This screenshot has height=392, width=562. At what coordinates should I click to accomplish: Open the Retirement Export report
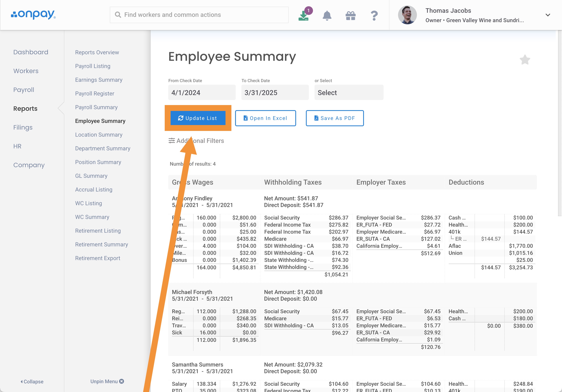click(97, 258)
